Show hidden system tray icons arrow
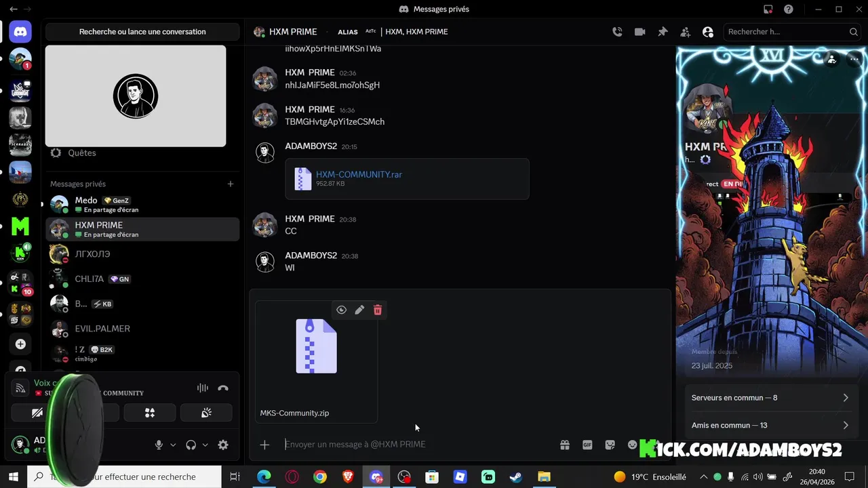The width and height of the screenshot is (868, 488). click(x=703, y=477)
